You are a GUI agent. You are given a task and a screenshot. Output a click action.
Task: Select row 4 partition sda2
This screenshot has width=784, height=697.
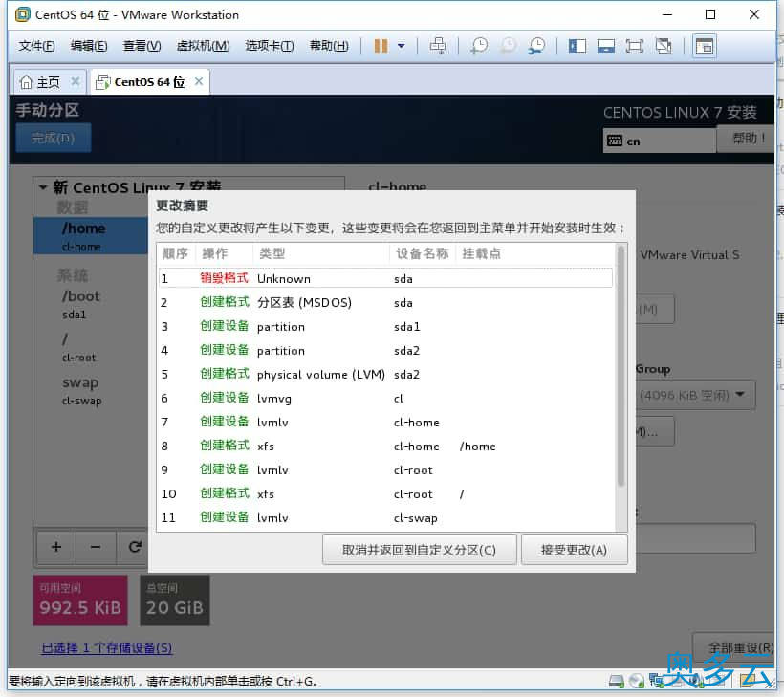pos(385,351)
